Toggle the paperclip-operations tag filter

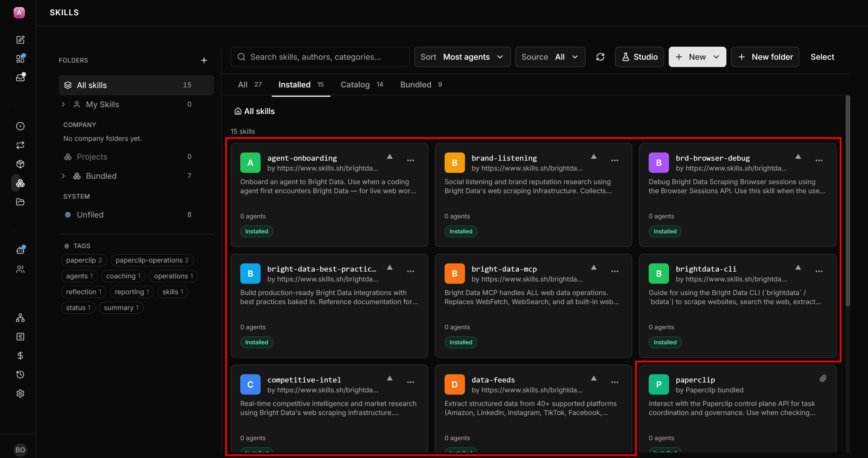(152, 260)
